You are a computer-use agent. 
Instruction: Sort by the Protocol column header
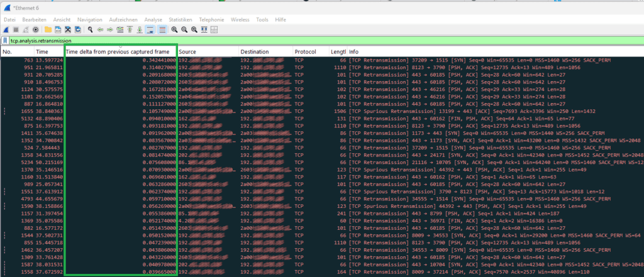pos(311,52)
